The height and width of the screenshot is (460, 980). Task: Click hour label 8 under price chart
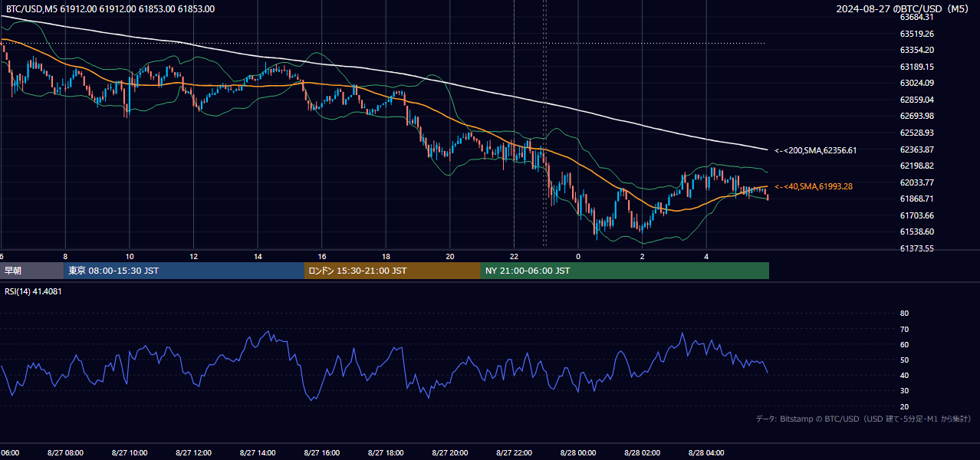click(65, 257)
